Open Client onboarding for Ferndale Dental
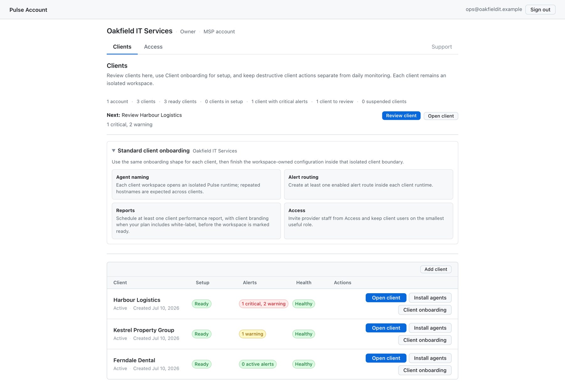 click(x=425, y=370)
